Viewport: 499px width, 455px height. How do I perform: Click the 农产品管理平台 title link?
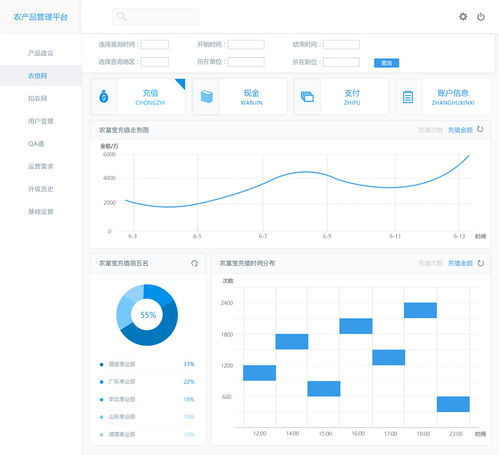click(41, 17)
